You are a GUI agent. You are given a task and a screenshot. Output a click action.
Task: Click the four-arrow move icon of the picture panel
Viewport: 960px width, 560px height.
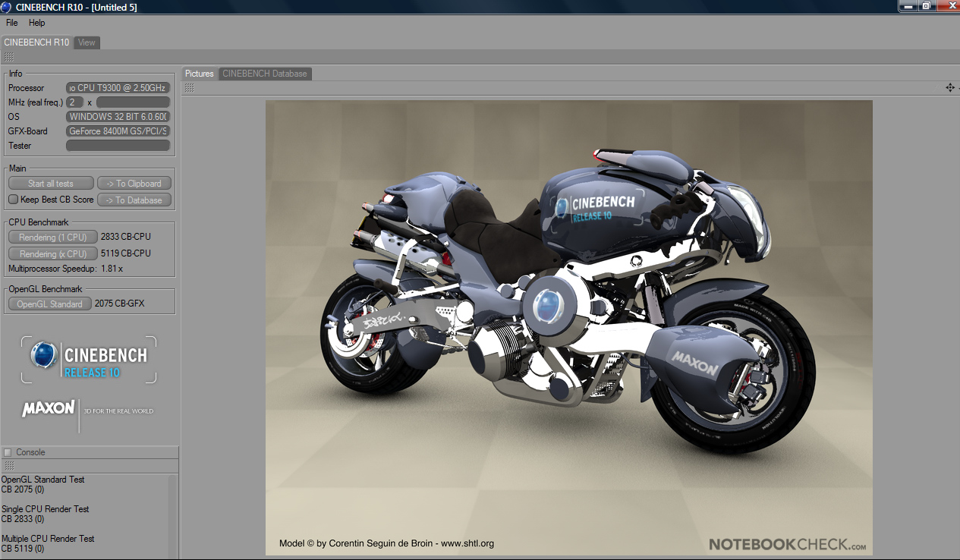949,87
